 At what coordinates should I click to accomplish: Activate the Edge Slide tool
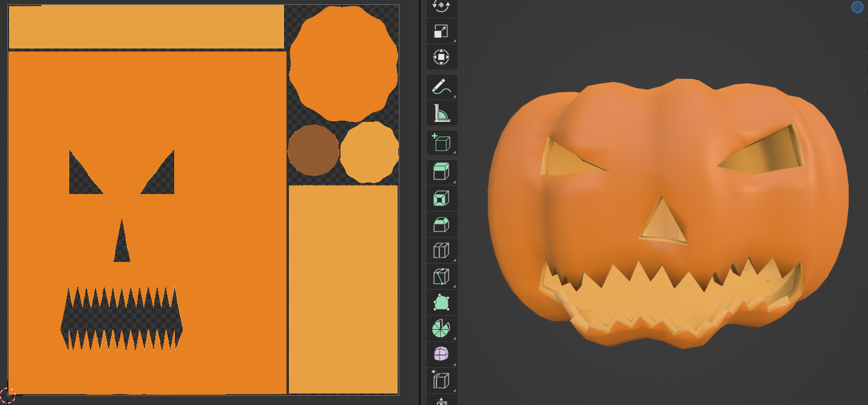click(441, 380)
